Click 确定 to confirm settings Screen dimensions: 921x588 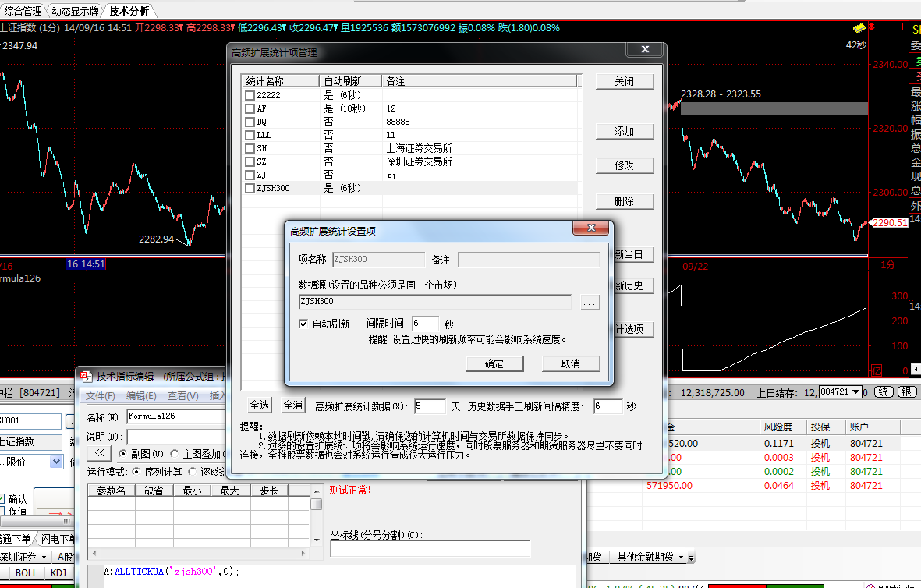click(x=494, y=363)
